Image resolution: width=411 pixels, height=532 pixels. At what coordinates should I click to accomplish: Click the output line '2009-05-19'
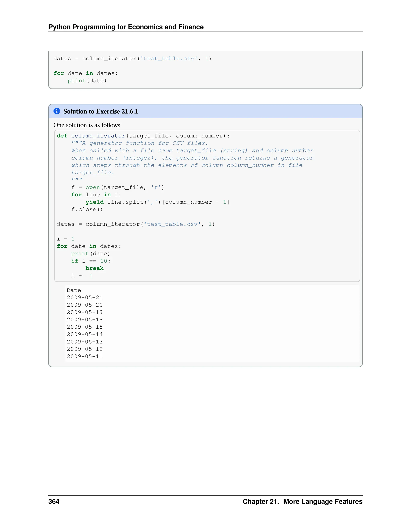pos(85,312)
